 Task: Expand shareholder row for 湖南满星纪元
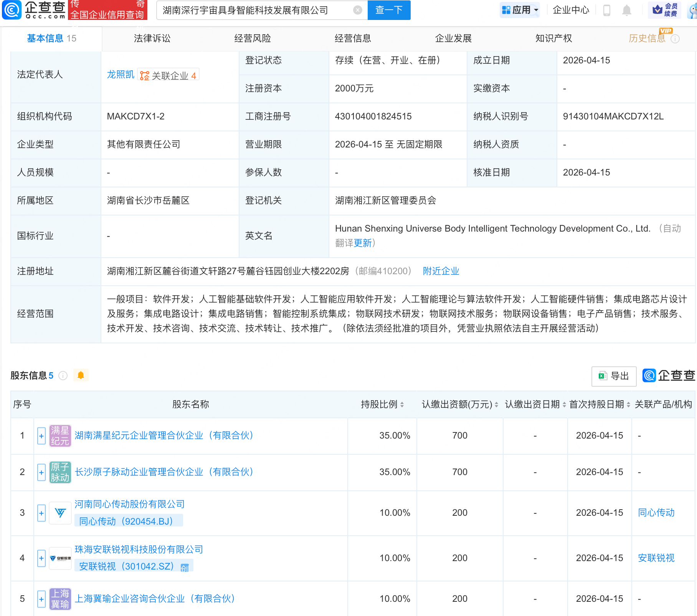click(x=41, y=436)
